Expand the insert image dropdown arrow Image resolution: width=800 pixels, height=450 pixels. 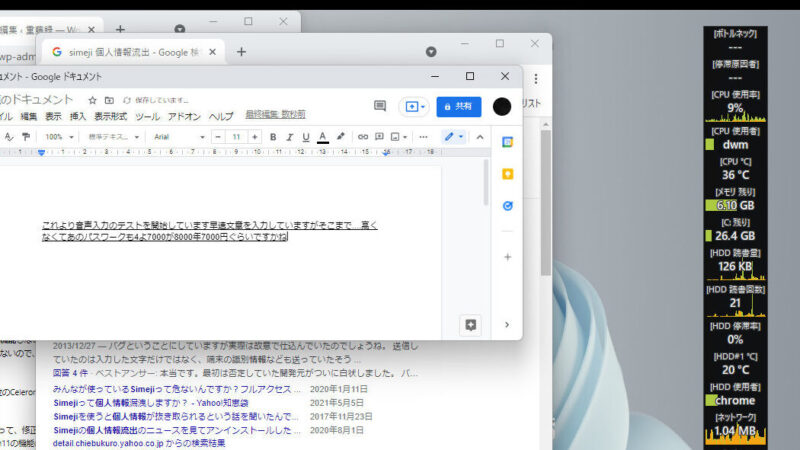click(405, 137)
